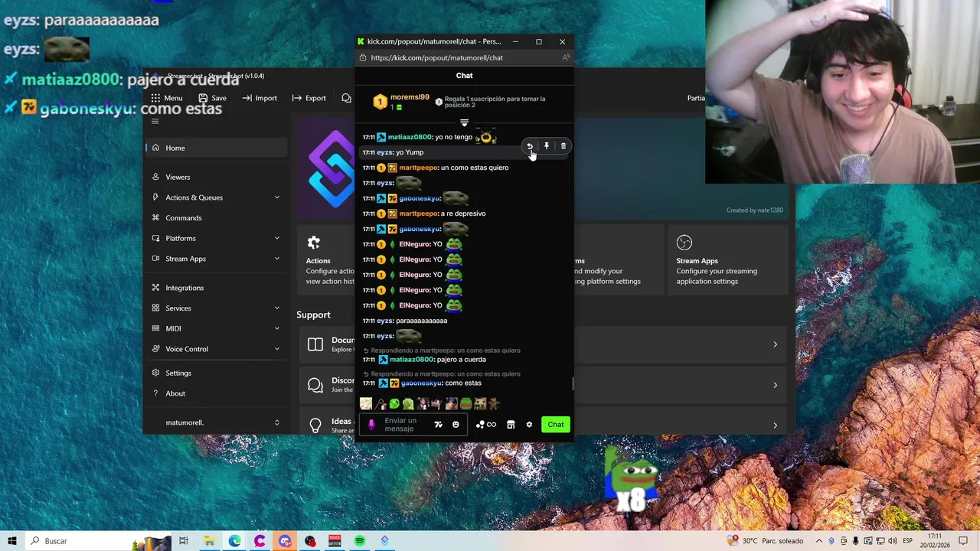Open OBS Studio from the taskbar
The width and height of the screenshot is (980, 551).
click(x=310, y=541)
